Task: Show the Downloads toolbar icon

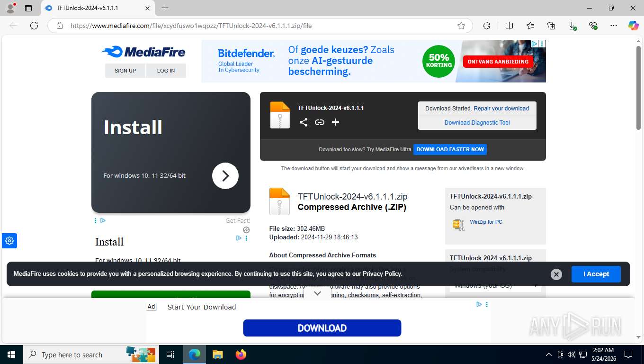Action: click(572, 26)
